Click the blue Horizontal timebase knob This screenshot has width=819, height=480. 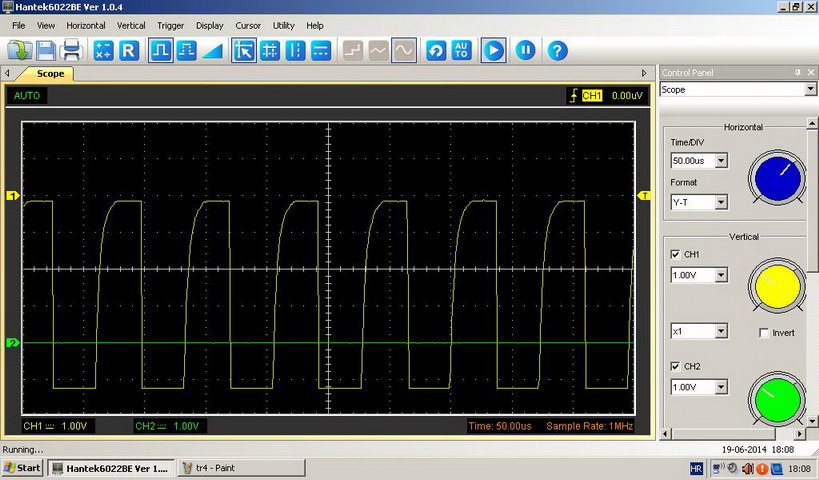click(x=776, y=179)
